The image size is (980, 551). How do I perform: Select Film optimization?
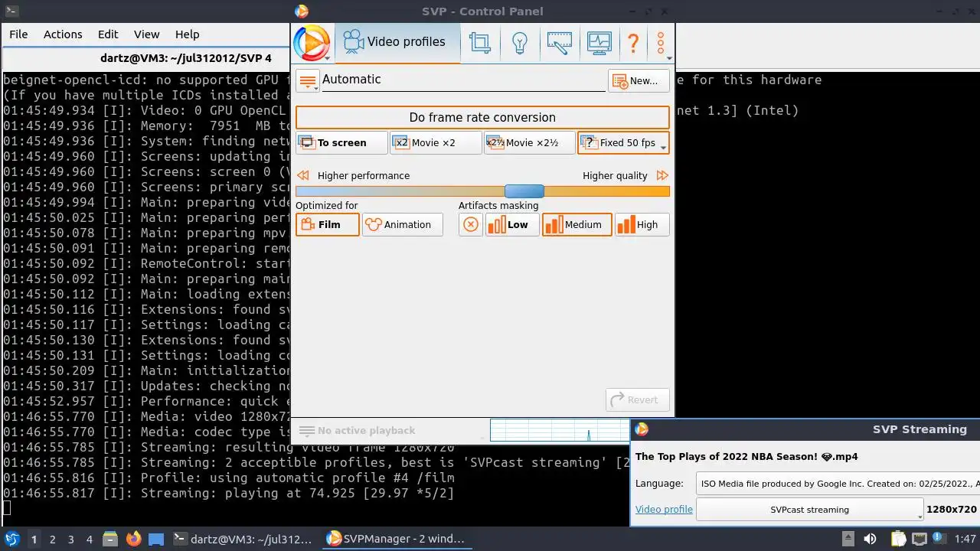click(328, 224)
